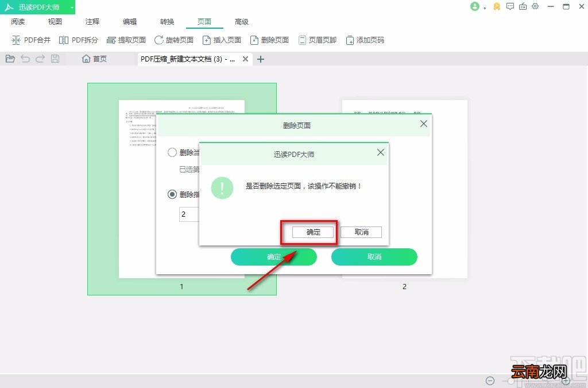Open the 阅读 menu tab
The height and width of the screenshot is (388, 588).
point(18,22)
